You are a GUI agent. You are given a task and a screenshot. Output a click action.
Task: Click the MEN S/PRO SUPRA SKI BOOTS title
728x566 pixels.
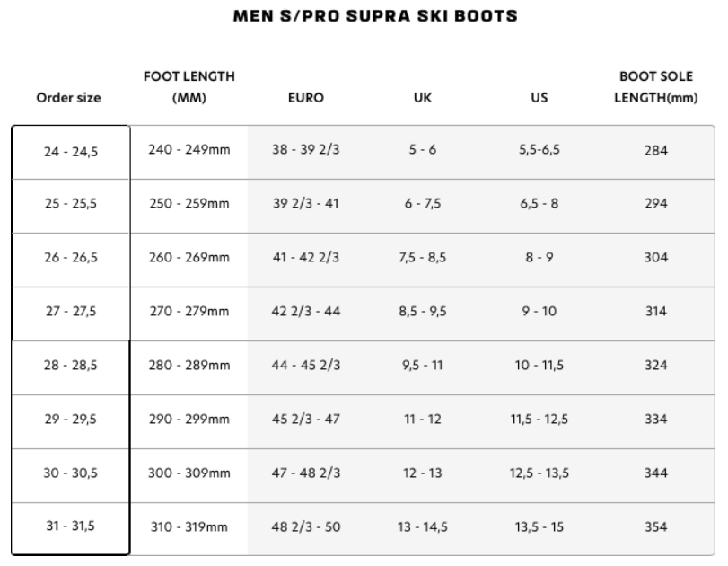(375, 16)
